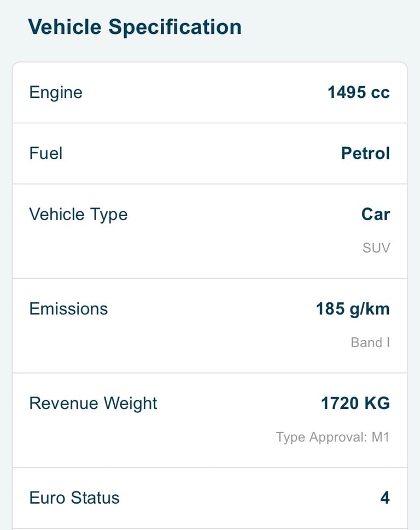Open the Fuel specification row
This screenshot has width=420, height=530.
209,154
